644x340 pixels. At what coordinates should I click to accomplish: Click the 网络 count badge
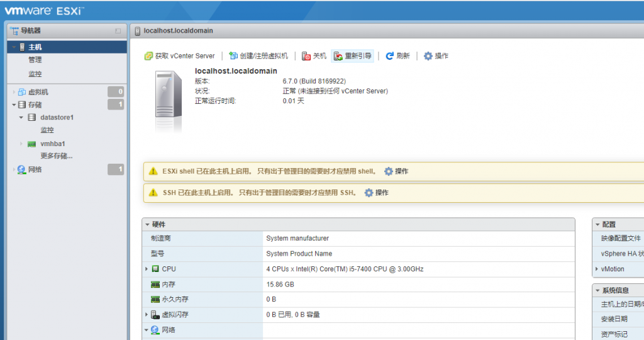[x=116, y=169]
